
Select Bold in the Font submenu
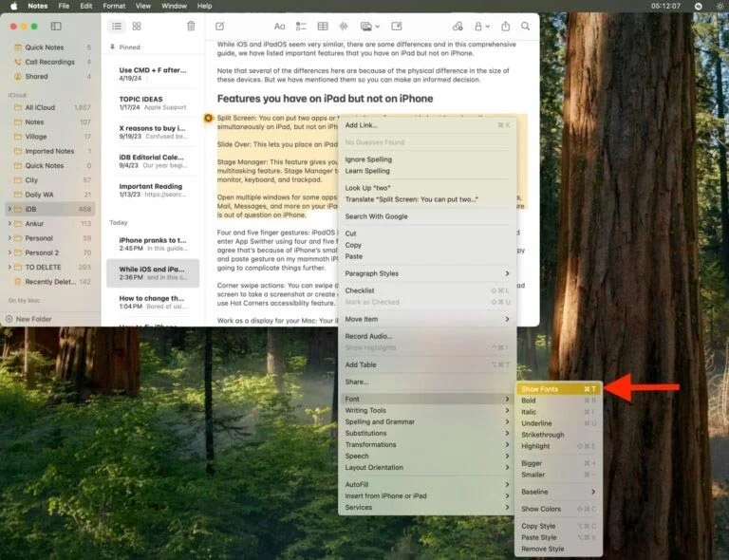[x=558, y=401]
